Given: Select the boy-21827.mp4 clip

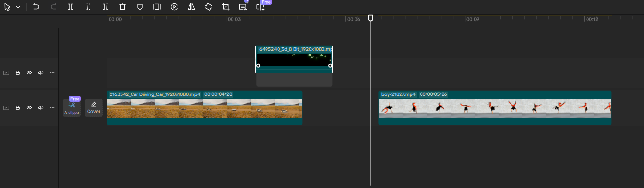Looking at the screenshot, I should [495, 108].
